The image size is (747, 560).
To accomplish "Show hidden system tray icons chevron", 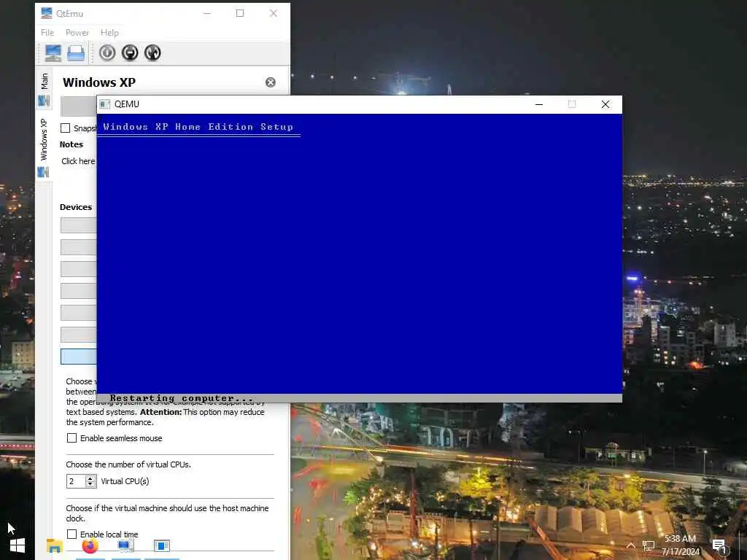I will tap(631, 545).
